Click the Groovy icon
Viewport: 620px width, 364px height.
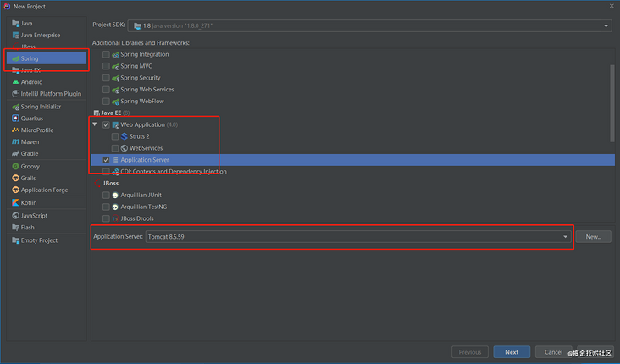[x=15, y=167]
